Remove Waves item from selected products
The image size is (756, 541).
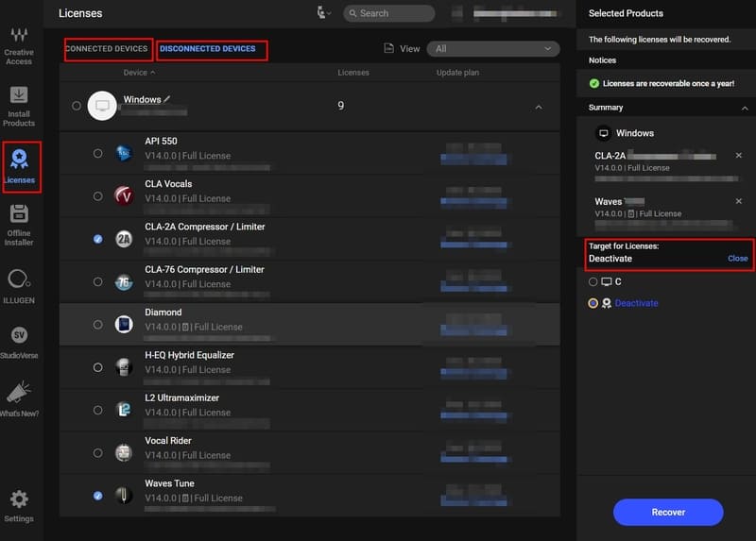pos(738,201)
